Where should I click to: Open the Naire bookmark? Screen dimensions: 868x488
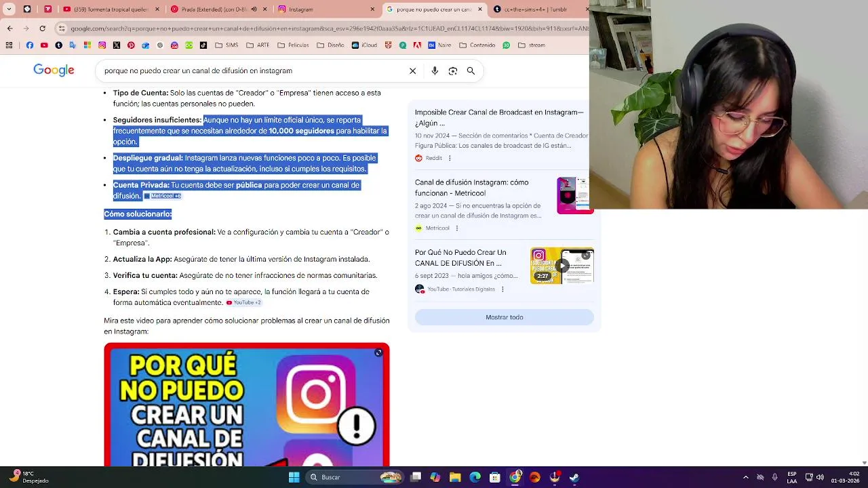click(x=439, y=45)
